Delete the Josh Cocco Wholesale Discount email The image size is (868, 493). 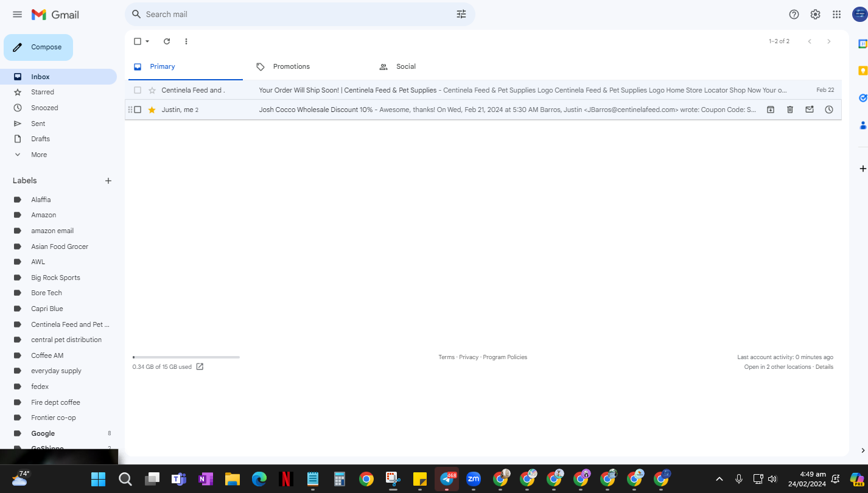[790, 110]
